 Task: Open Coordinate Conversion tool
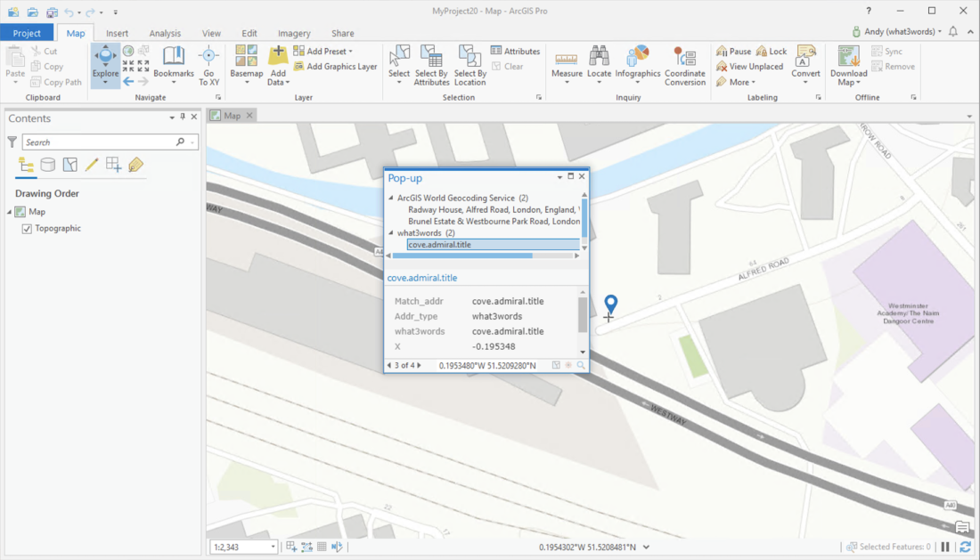685,65
